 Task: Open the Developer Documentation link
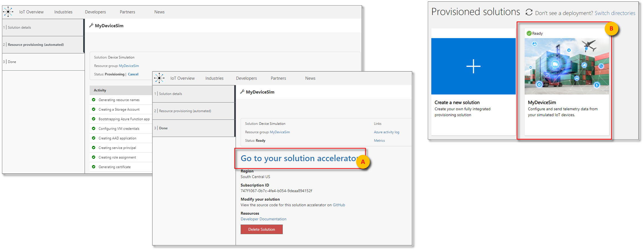263,219
